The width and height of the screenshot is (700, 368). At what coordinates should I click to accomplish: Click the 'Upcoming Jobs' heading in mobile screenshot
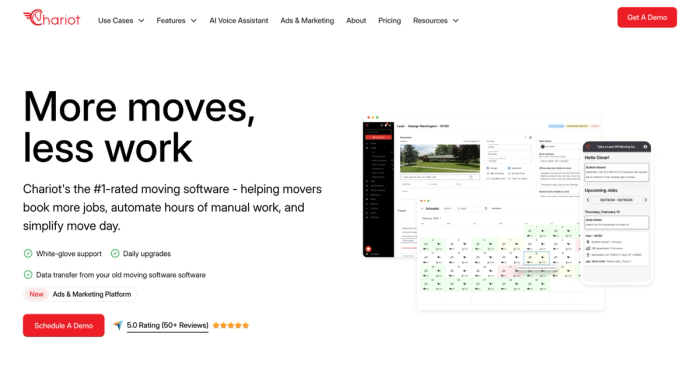click(601, 190)
